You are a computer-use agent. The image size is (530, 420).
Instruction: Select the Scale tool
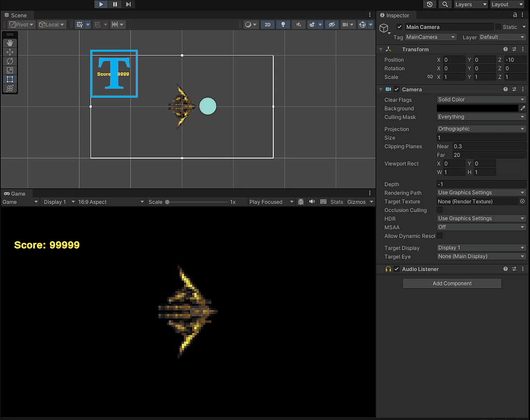[10, 70]
